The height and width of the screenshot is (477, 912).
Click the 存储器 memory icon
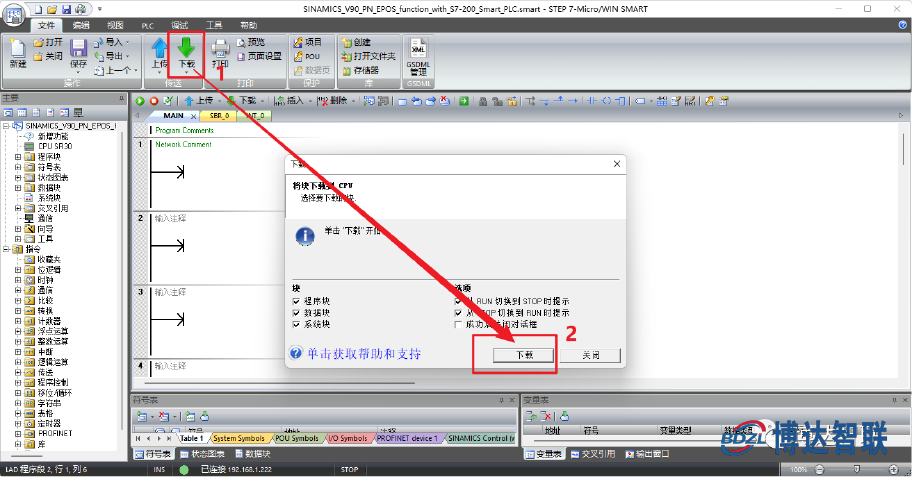[x=347, y=70]
